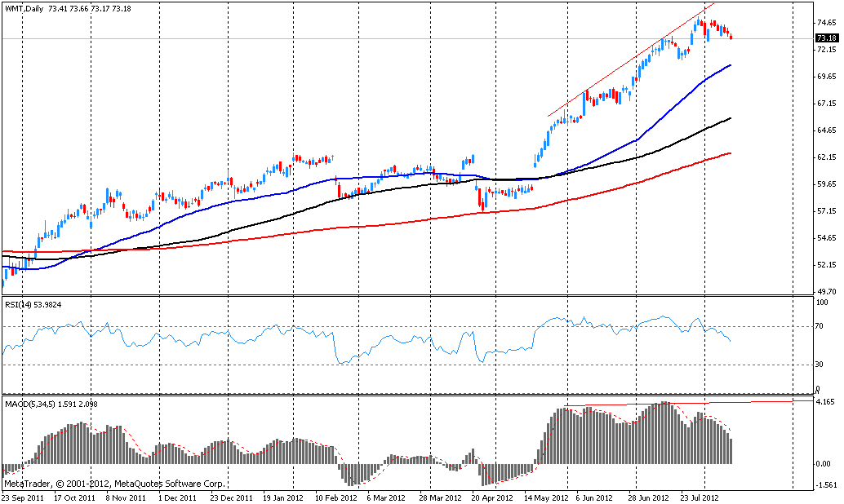Click the 57.15 price axis value
Screen dimensions: 844x504
(x=826, y=211)
